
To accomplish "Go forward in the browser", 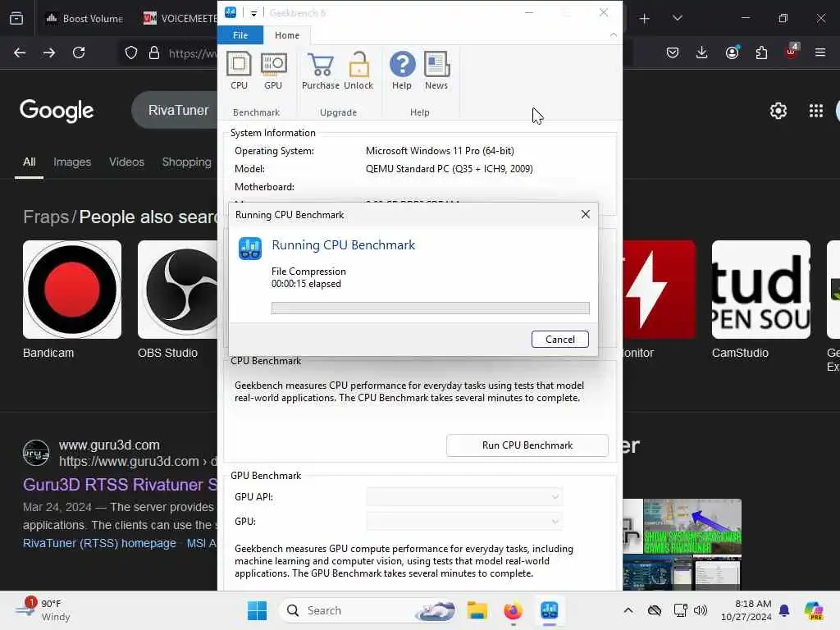I will pos(48,52).
